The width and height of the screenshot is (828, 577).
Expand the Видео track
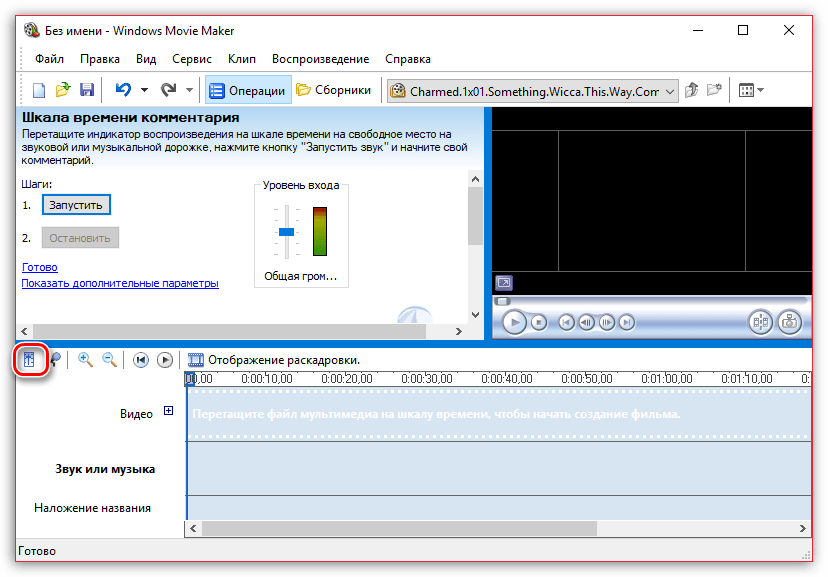click(x=168, y=411)
